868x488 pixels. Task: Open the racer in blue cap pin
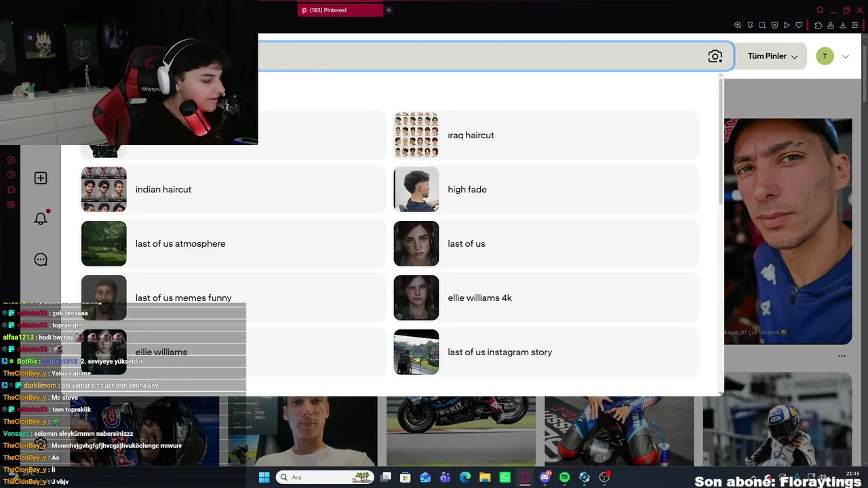point(788,231)
